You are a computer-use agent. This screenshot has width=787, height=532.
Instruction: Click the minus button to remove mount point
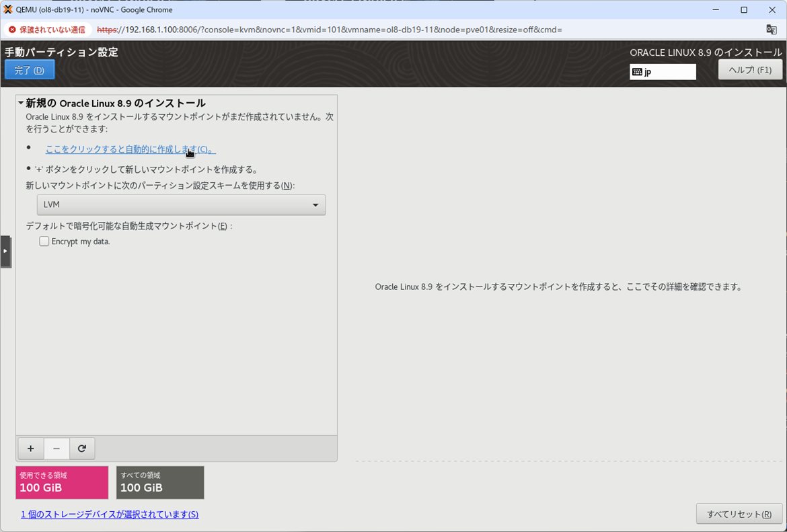point(57,448)
